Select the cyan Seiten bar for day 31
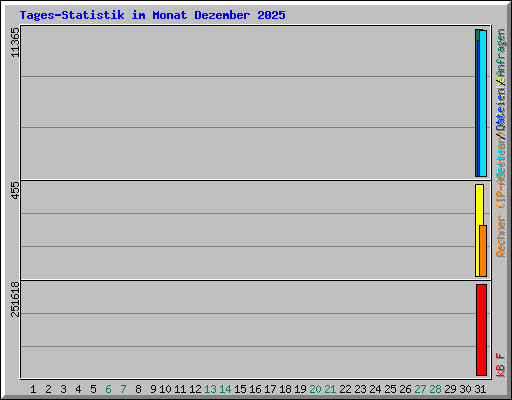 [x=483, y=104]
